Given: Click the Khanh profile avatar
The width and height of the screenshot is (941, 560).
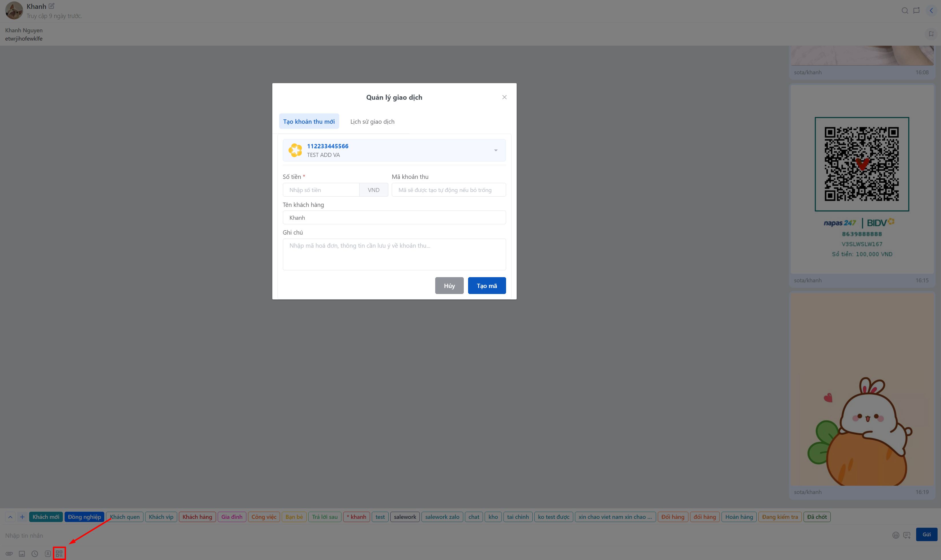Looking at the screenshot, I should point(14,11).
